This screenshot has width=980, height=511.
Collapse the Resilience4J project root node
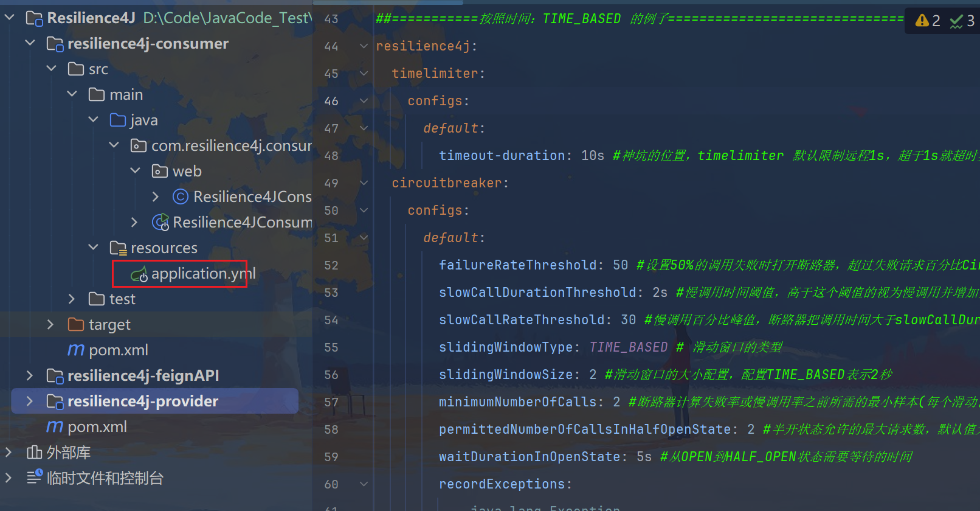(10, 18)
